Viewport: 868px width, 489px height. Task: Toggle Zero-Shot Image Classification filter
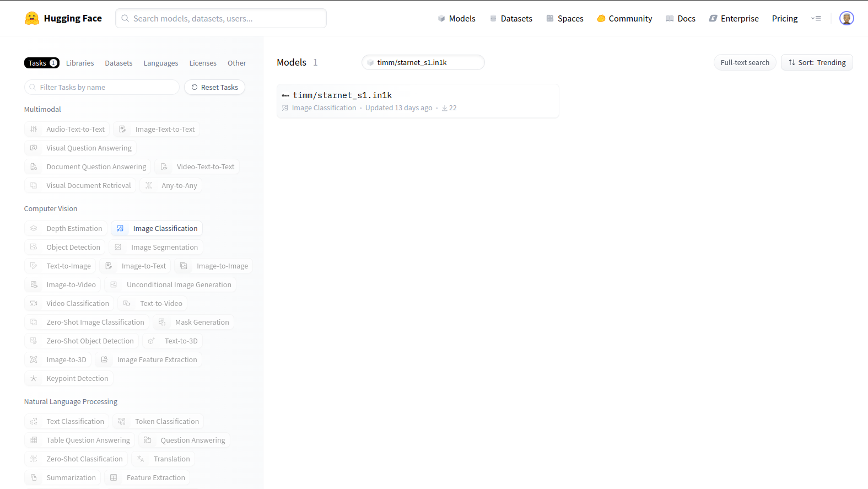pyautogui.click(x=87, y=322)
